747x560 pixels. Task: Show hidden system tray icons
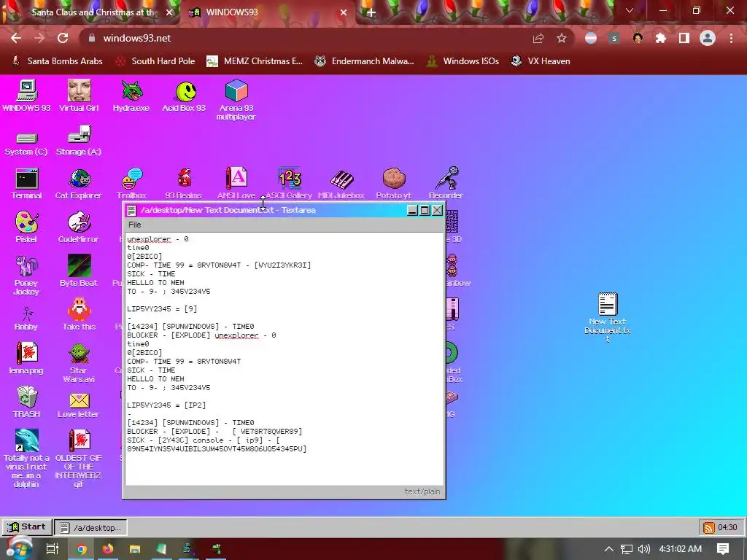(x=609, y=549)
